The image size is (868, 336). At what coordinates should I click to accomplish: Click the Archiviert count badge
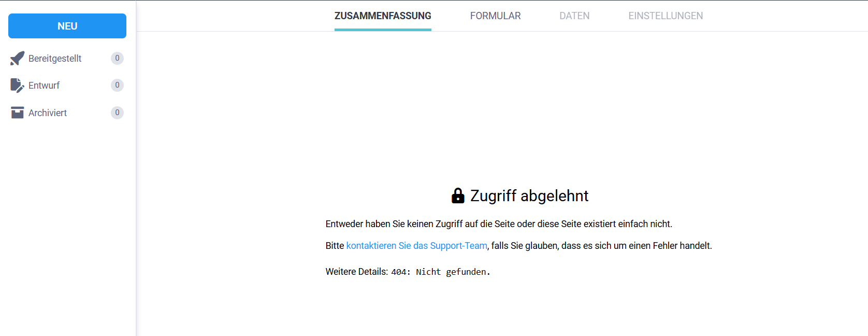click(117, 113)
